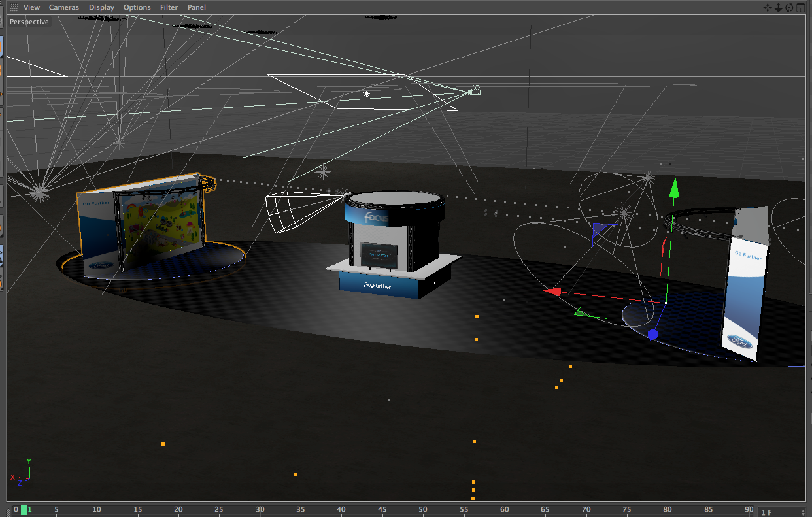This screenshot has height=517, width=812.
Task: Toggle the maximize viewport layout icon
Action: point(800,7)
